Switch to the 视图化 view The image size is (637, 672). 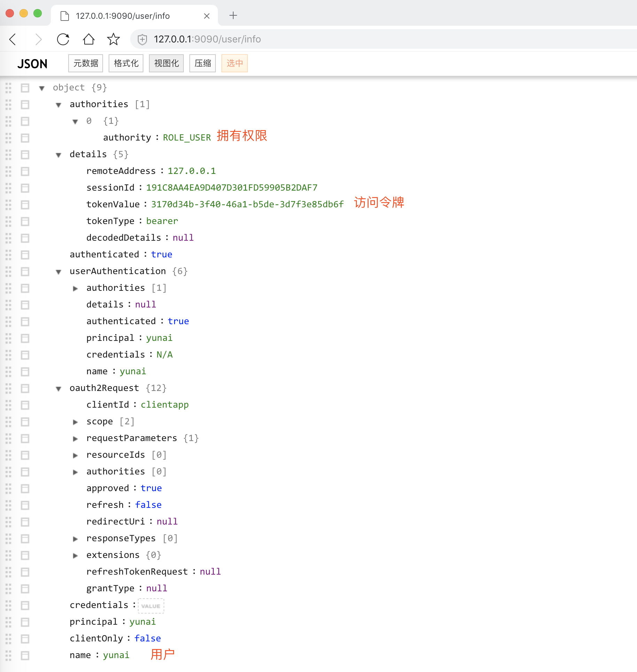tap(166, 63)
